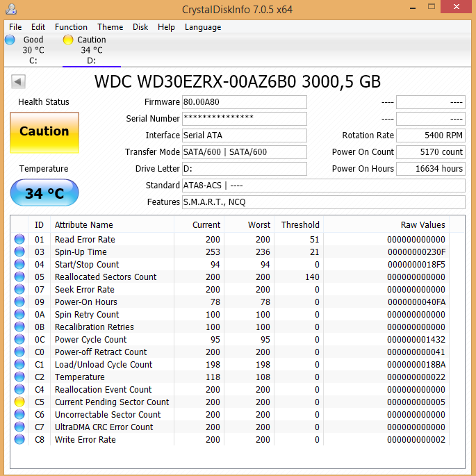The height and width of the screenshot is (476, 476).
Task: Select the Reallocated Sectors Count attribute name
Action: (106, 277)
